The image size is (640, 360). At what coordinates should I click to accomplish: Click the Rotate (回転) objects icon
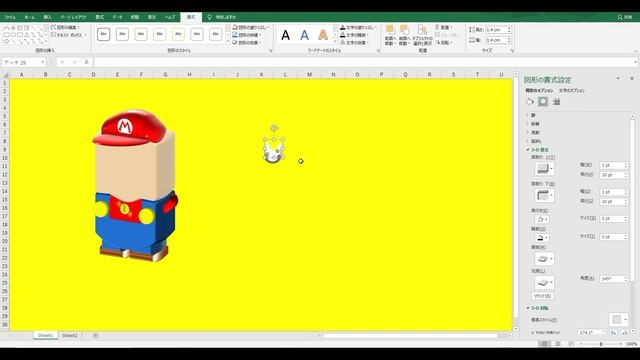point(437,42)
